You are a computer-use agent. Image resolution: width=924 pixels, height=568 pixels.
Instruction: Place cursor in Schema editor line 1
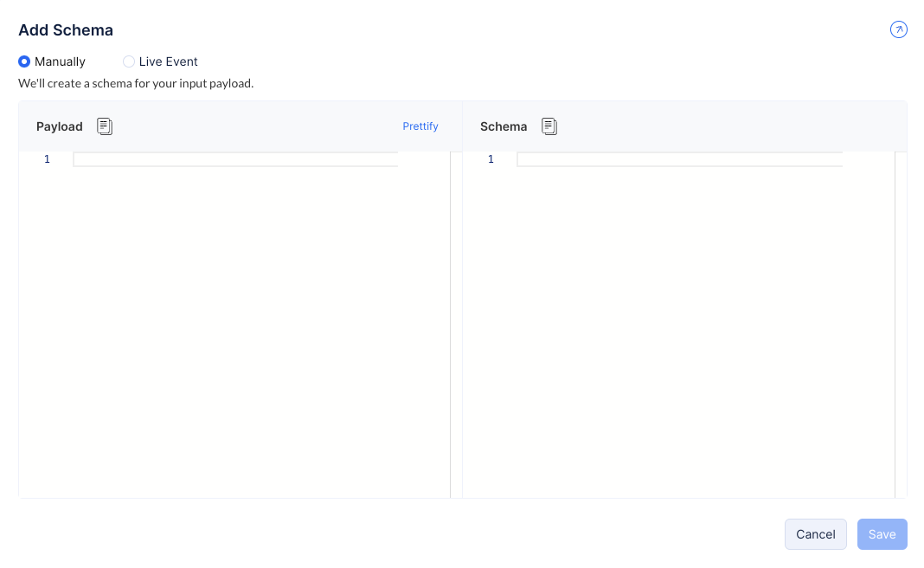click(x=679, y=159)
